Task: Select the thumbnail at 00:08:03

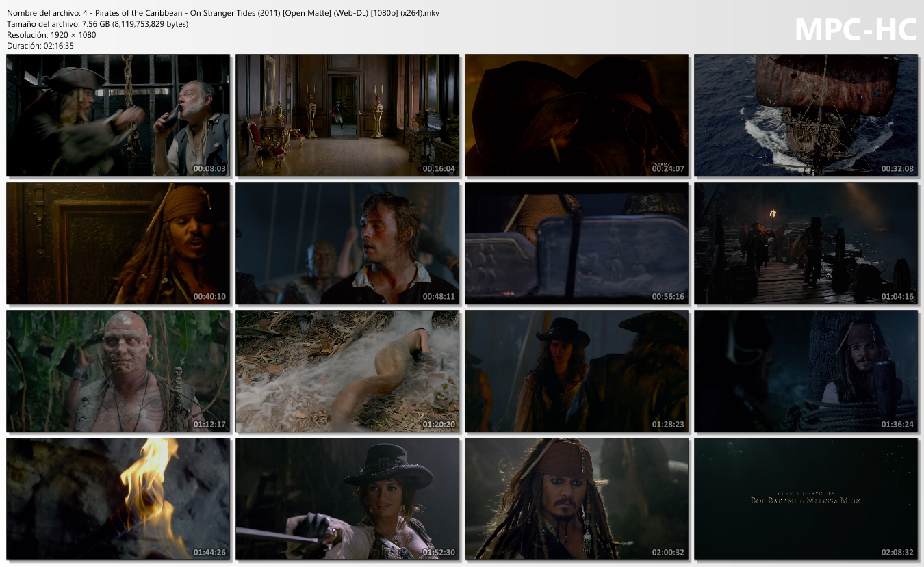Action: click(118, 116)
